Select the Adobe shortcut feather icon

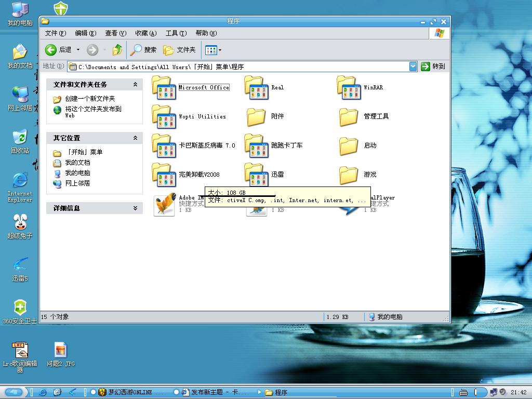[x=164, y=205]
